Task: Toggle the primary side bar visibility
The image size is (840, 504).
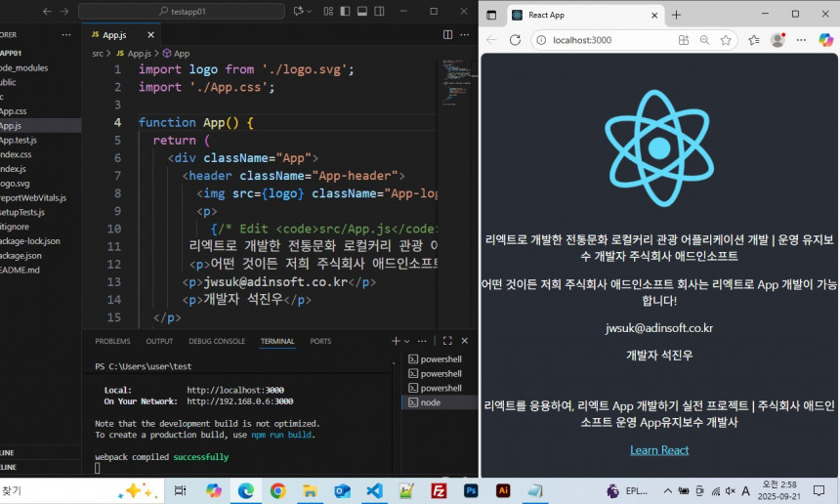Action: click(345, 12)
